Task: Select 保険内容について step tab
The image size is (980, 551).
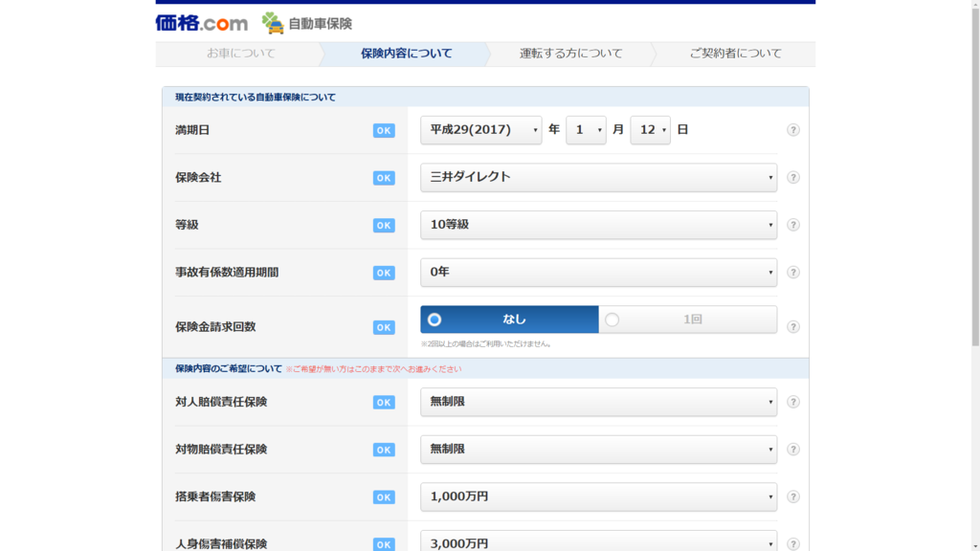Action: point(406,54)
